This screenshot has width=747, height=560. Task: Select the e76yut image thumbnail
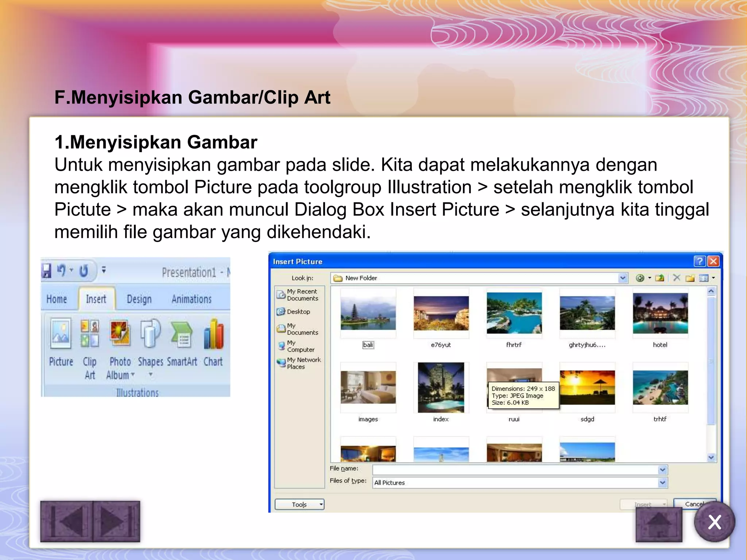[x=441, y=314]
